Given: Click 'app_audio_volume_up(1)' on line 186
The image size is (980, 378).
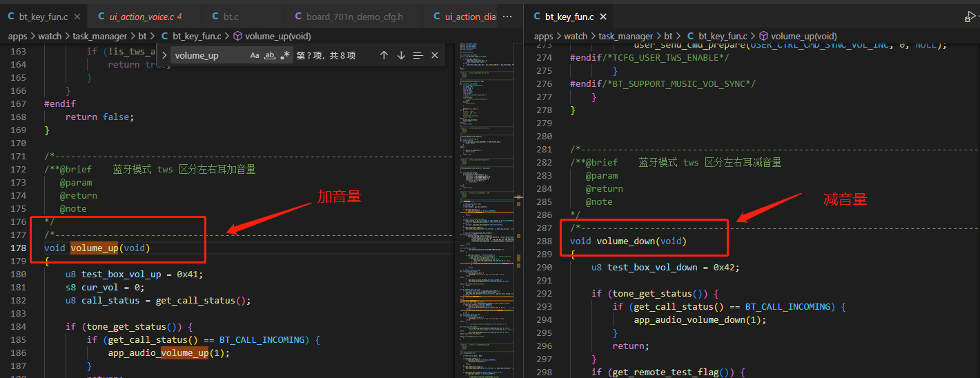Looking at the screenshot, I should [168, 352].
